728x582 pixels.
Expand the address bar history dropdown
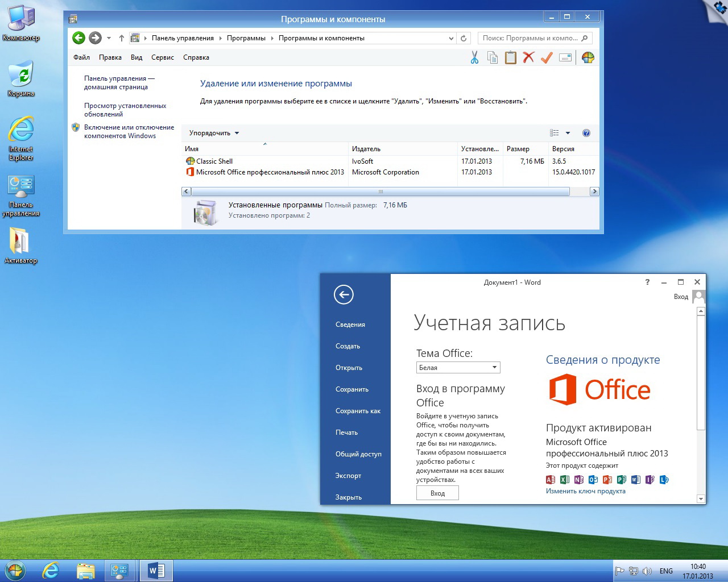point(451,38)
